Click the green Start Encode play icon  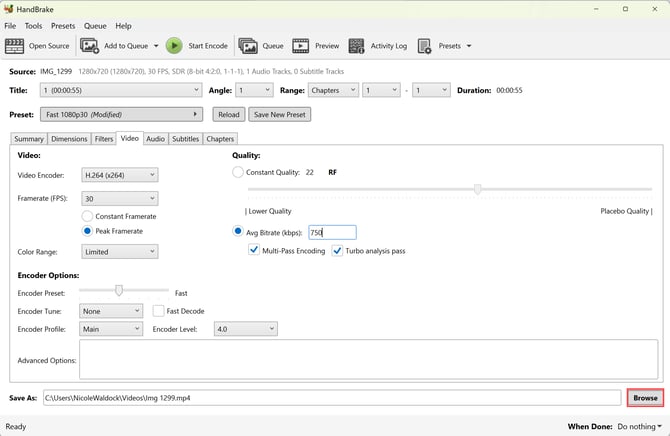(x=174, y=46)
